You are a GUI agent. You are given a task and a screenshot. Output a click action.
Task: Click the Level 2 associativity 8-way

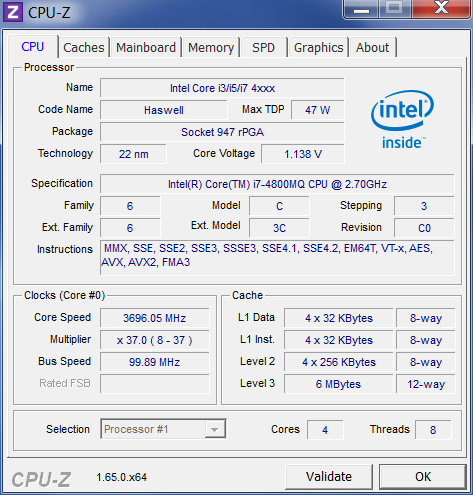pos(426,362)
